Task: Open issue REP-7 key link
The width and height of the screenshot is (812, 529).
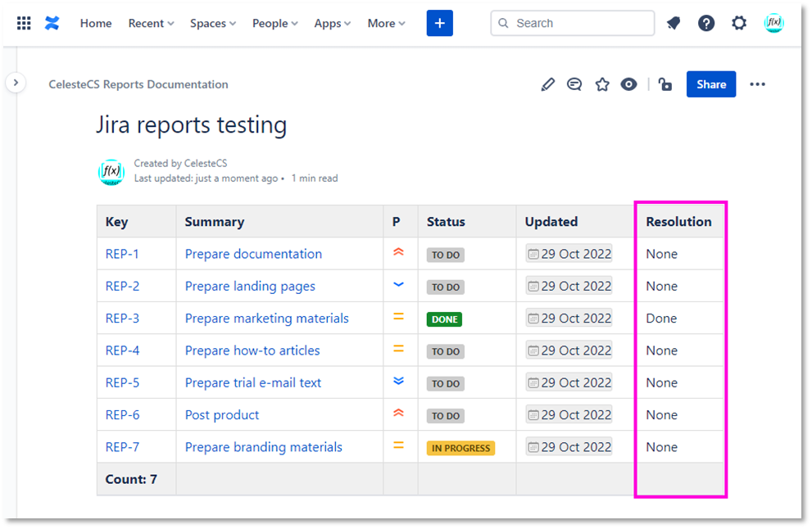Action: click(122, 446)
